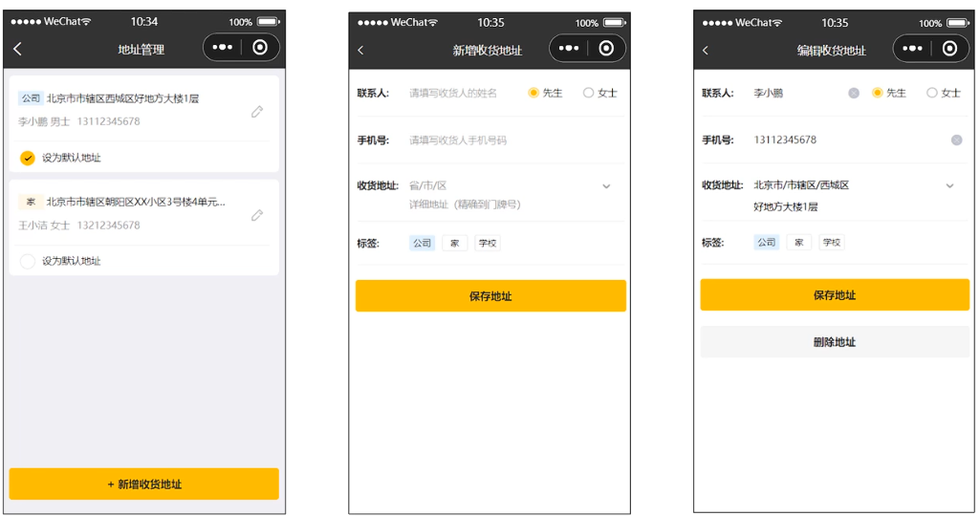Viewport: 980px width, 516px height.
Task: Select 女士 radio on the edit address form
Action: (x=932, y=93)
